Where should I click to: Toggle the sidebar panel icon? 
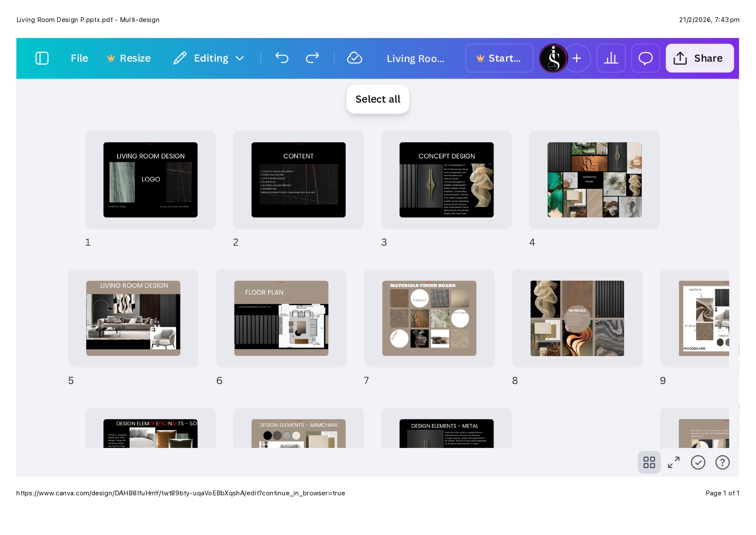(42, 58)
